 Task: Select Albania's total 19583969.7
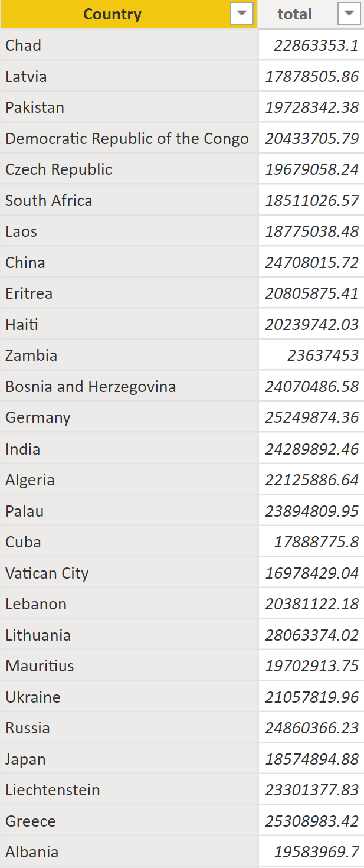(316, 852)
